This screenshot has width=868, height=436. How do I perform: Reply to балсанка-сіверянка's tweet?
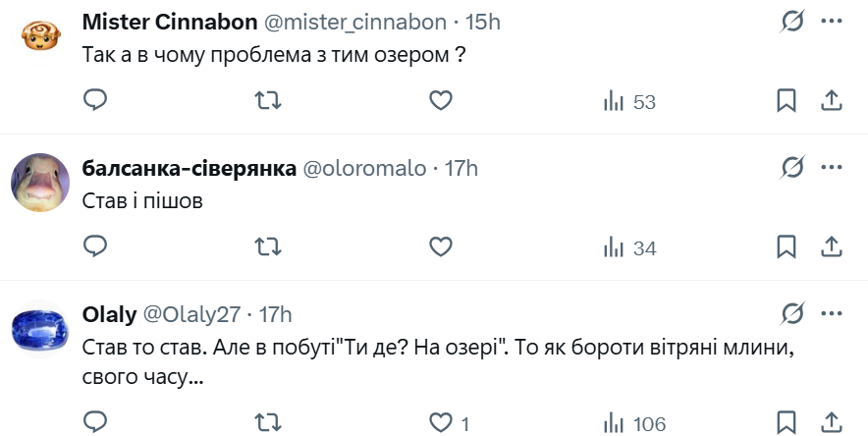pyautogui.click(x=95, y=246)
